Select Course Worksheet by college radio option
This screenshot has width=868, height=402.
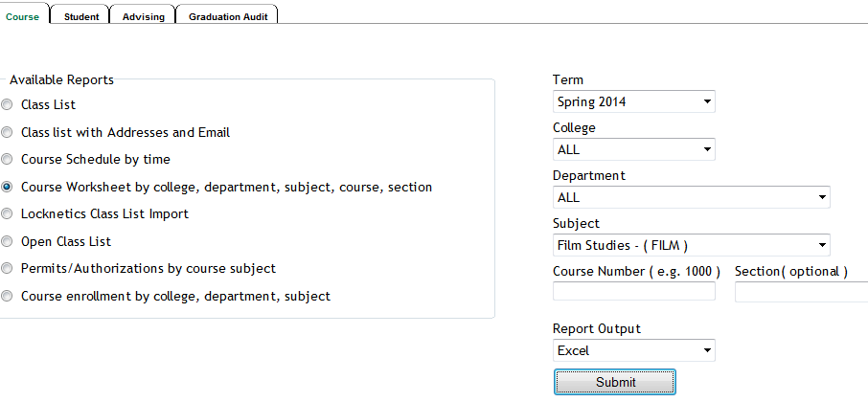[8, 188]
